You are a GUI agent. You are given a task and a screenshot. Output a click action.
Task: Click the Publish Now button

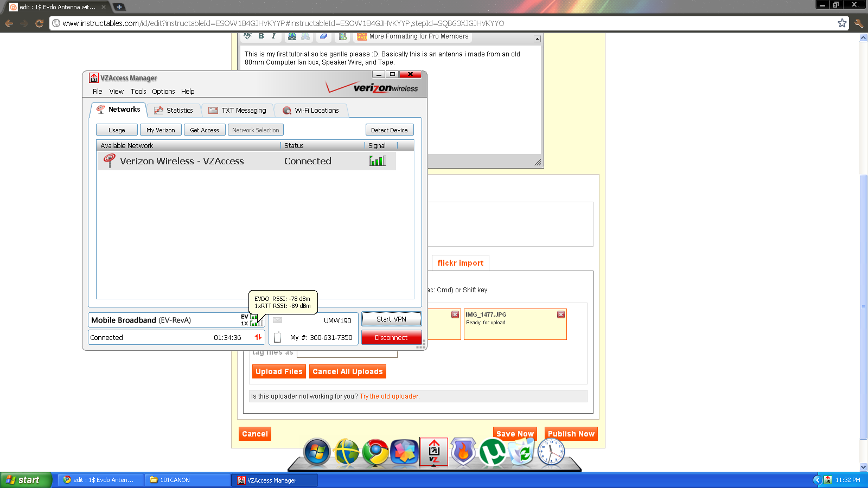[571, 434]
